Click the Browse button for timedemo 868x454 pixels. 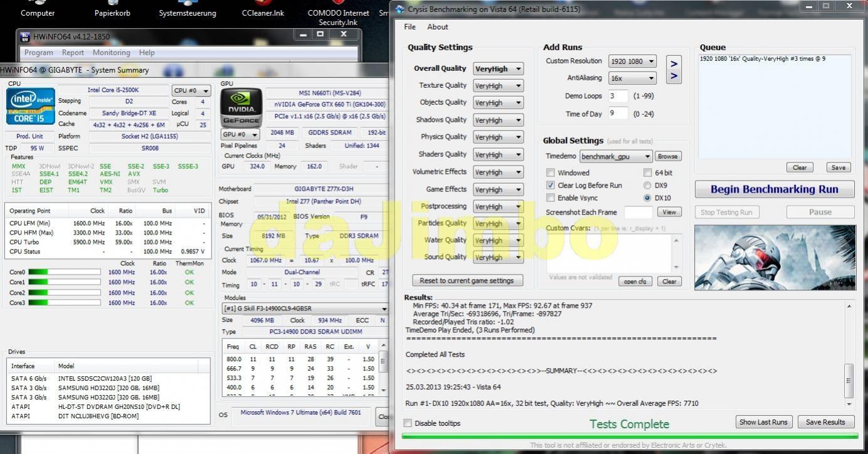tap(668, 156)
